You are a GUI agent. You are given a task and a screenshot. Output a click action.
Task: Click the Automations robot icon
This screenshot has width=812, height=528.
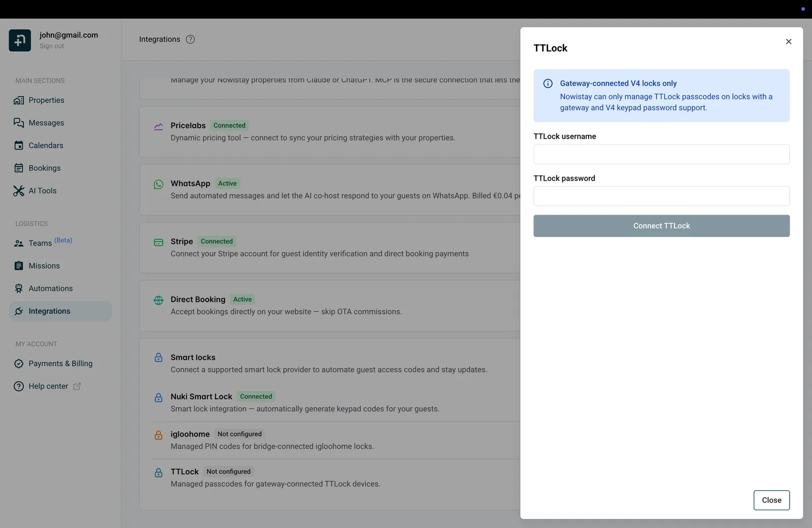pyautogui.click(x=19, y=289)
